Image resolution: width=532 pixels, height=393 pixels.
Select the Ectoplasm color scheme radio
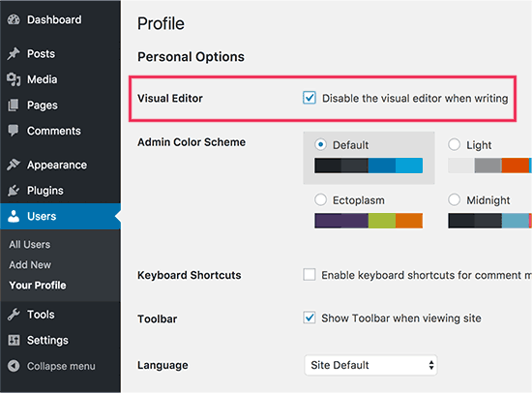tap(320, 199)
